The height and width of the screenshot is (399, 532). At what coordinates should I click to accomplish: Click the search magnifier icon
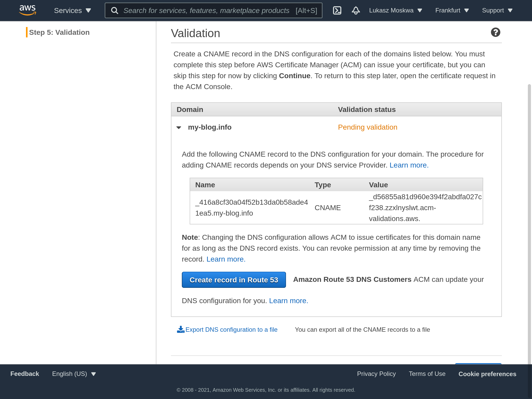tap(115, 10)
